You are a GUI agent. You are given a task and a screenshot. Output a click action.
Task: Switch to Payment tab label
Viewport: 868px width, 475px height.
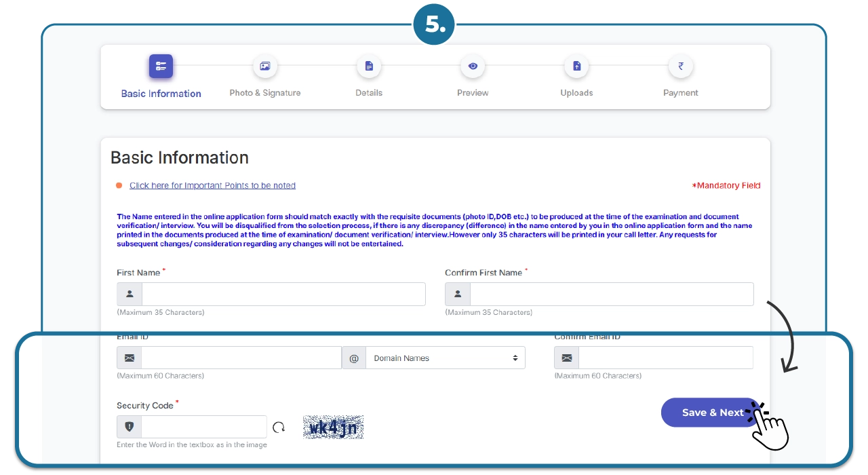click(x=680, y=93)
